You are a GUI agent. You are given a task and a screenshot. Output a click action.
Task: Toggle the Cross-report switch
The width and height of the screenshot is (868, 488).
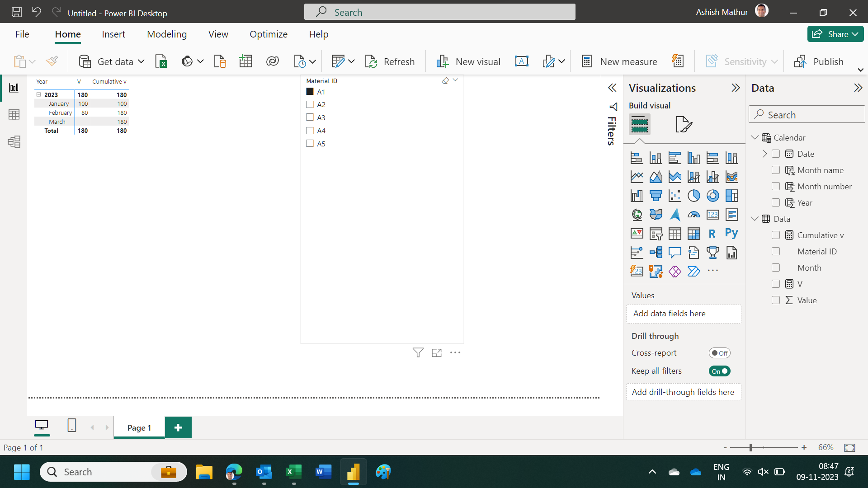pyautogui.click(x=719, y=353)
